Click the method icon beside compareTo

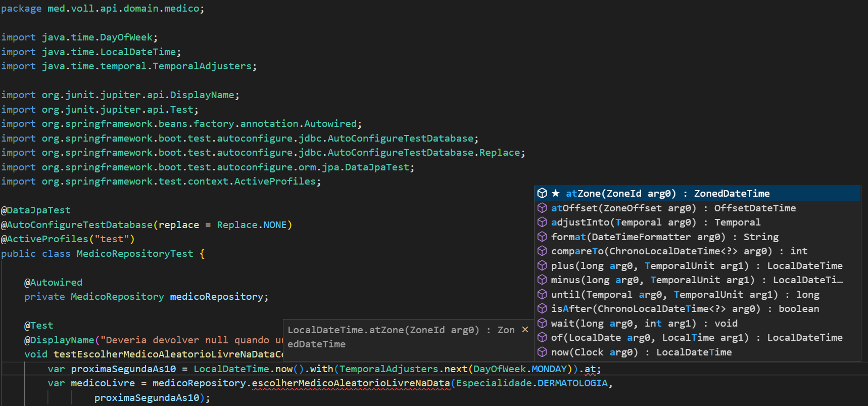point(542,251)
